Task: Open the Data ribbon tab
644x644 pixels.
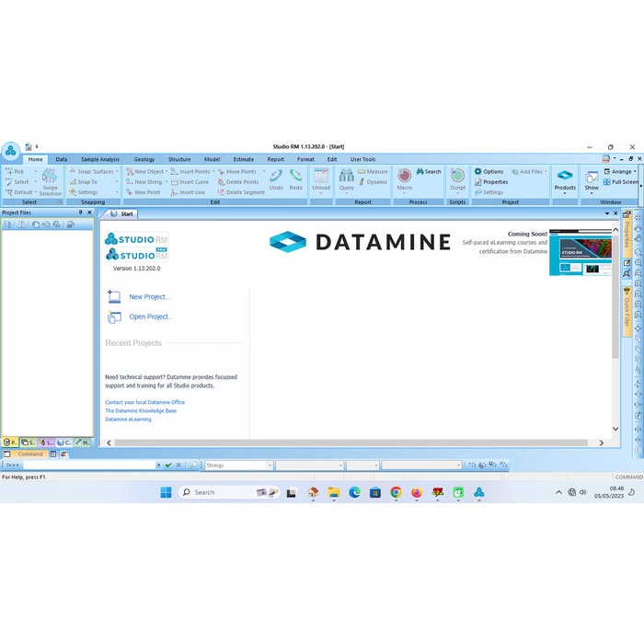Action: (62, 159)
